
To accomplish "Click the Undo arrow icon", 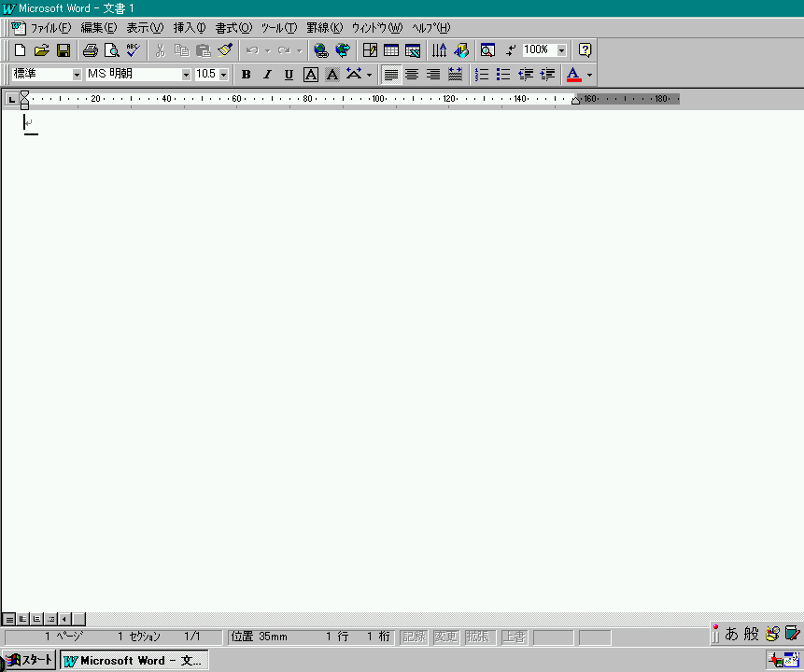I will click(x=252, y=50).
